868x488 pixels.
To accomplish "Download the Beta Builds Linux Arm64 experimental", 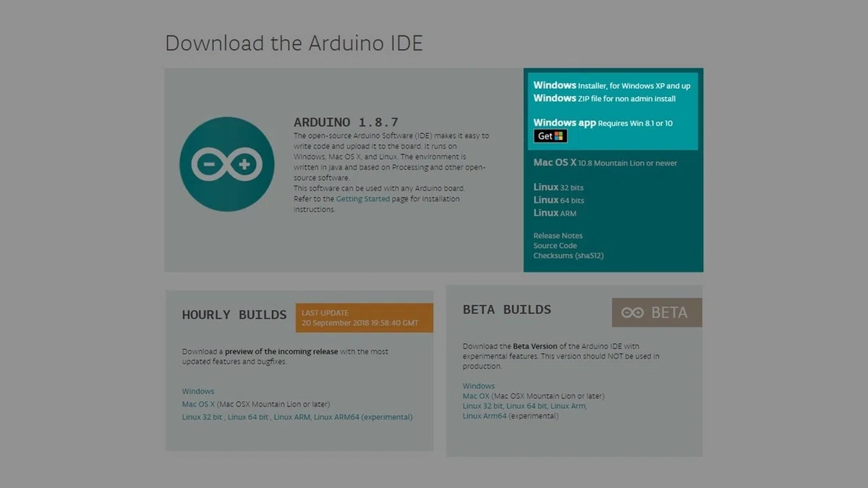I will pos(485,416).
